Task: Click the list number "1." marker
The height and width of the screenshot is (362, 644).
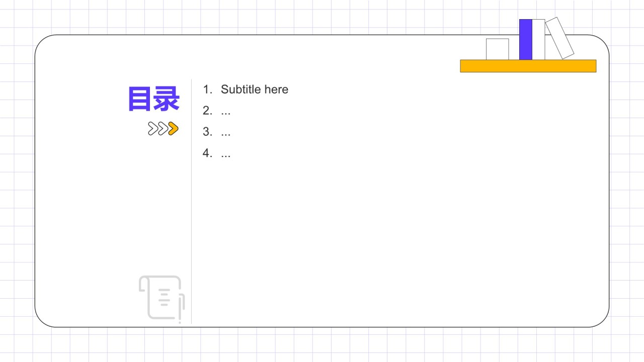Action: click(x=208, y=89)
